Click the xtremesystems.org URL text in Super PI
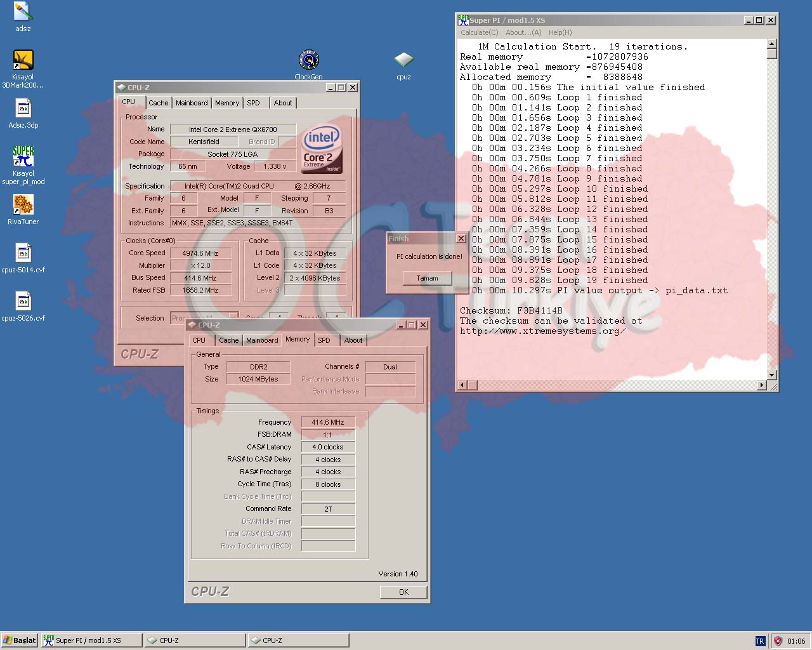 pos(543,331)
